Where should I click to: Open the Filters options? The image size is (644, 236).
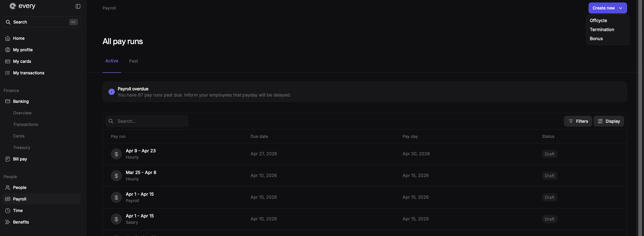[x=578, y=121]
